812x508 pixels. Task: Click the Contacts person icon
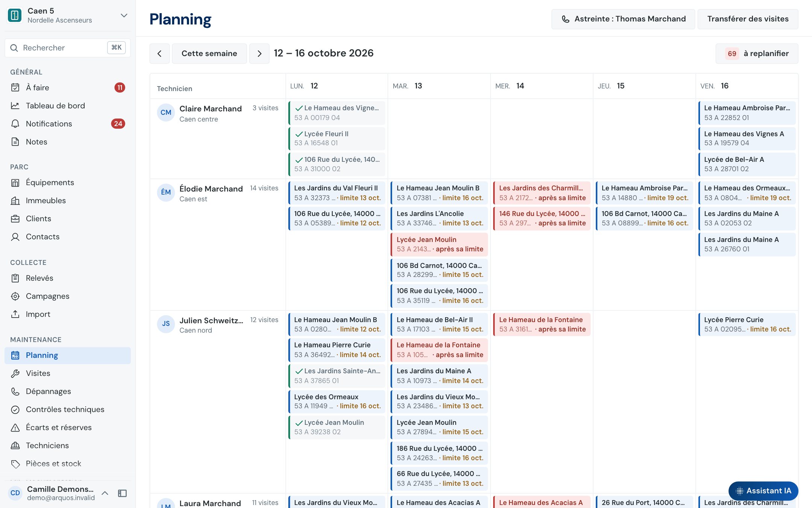(15, 237)
